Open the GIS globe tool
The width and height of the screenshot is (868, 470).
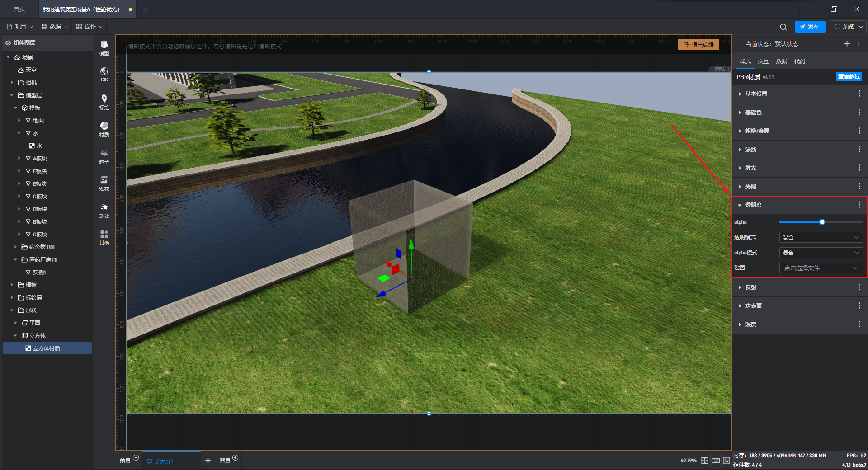pos(104,74)
